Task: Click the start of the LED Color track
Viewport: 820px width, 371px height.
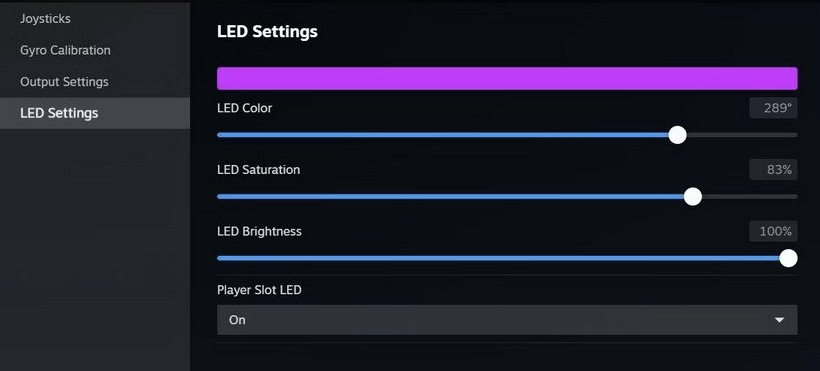Action: (x=220, y=135)
